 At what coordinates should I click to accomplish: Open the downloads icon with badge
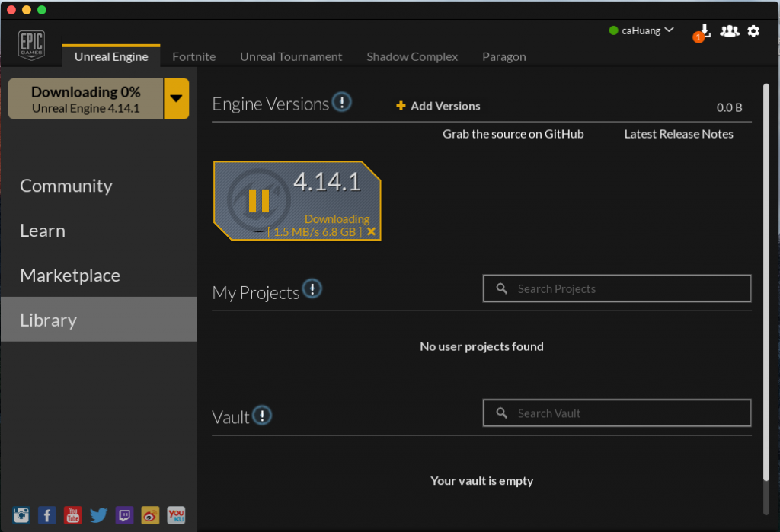click(702, 33)
